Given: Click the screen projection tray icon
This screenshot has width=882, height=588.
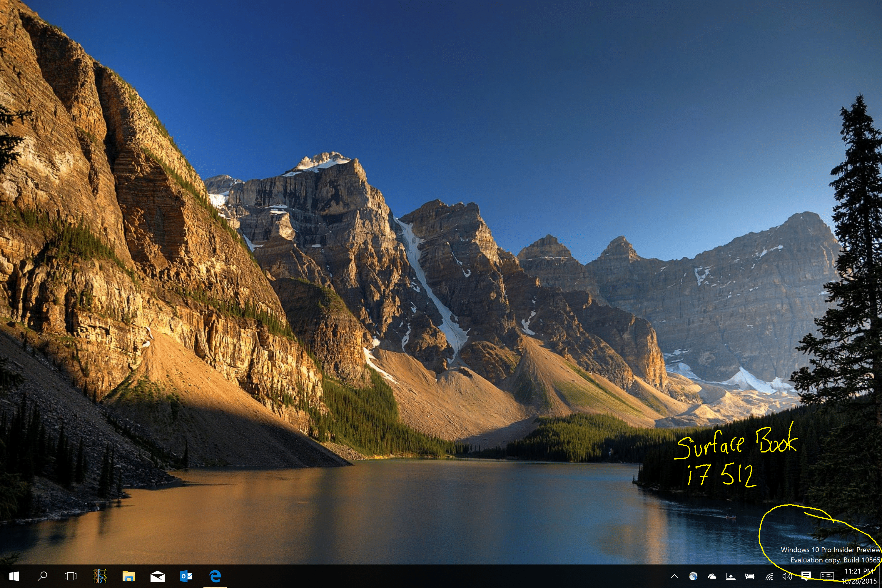Looking at the screenshot, I should click(x=731, y=576).
